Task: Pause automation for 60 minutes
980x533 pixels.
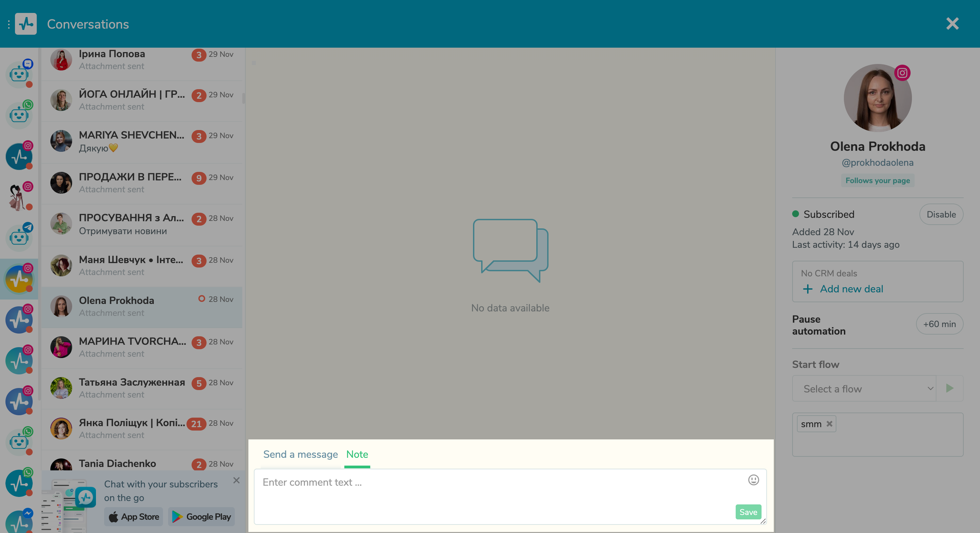Action: click(939, 324)
